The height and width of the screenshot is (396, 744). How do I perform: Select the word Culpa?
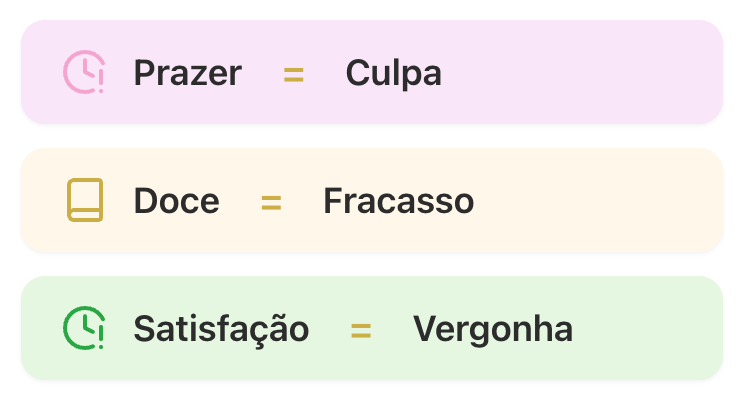point(394,74)
